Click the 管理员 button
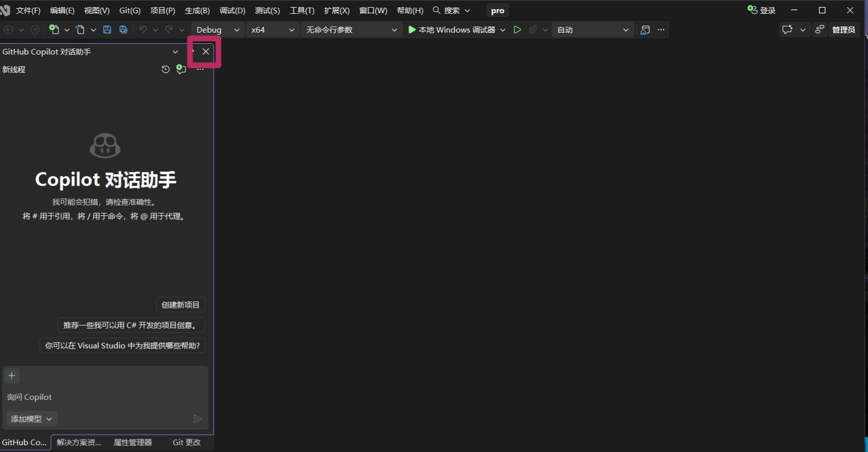This screenshot has height=452, width=868. [x=844, y=30]
